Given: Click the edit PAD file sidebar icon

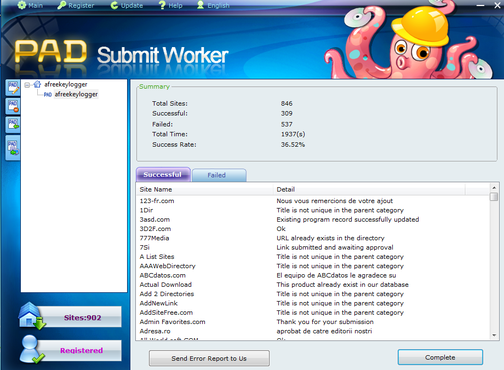Looking at the screenshot, I should pos(13,88).
